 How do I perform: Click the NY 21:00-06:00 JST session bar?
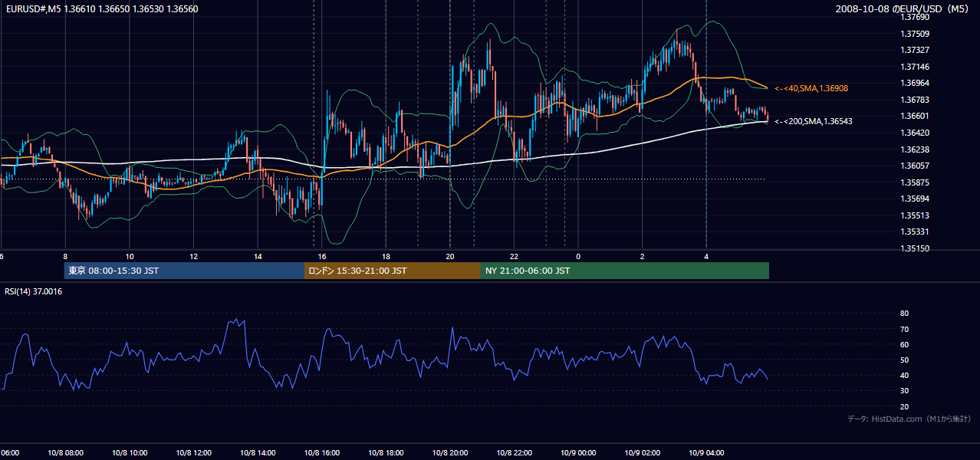pyautogui.click(x=625, y=271)
